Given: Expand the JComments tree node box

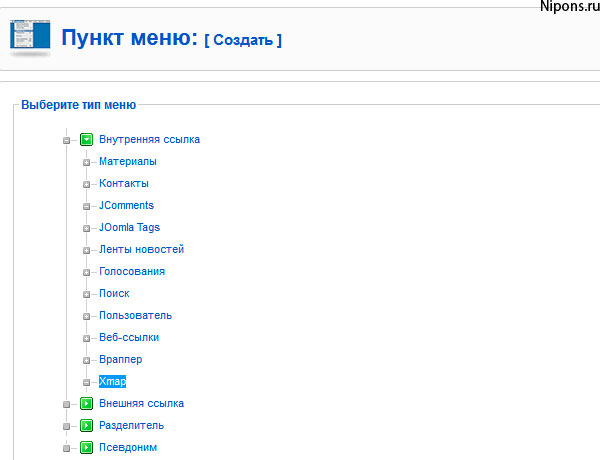Looking at the screenshot, I should pyautogui.click(x=87, y=206).
